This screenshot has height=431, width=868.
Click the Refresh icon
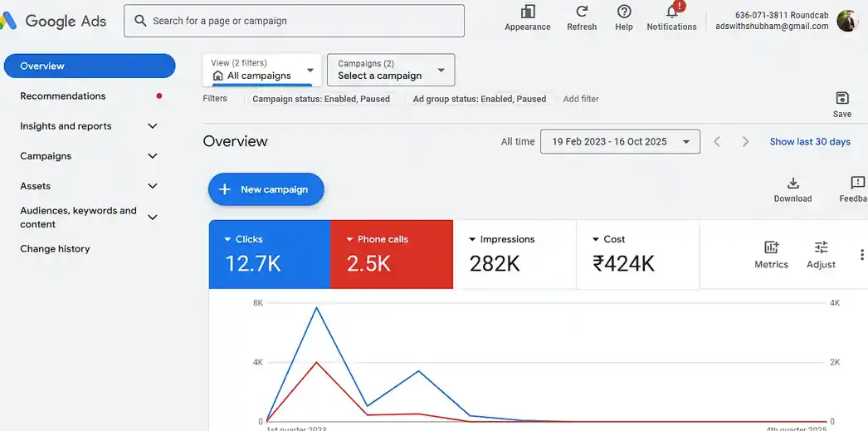pos(582,12)
